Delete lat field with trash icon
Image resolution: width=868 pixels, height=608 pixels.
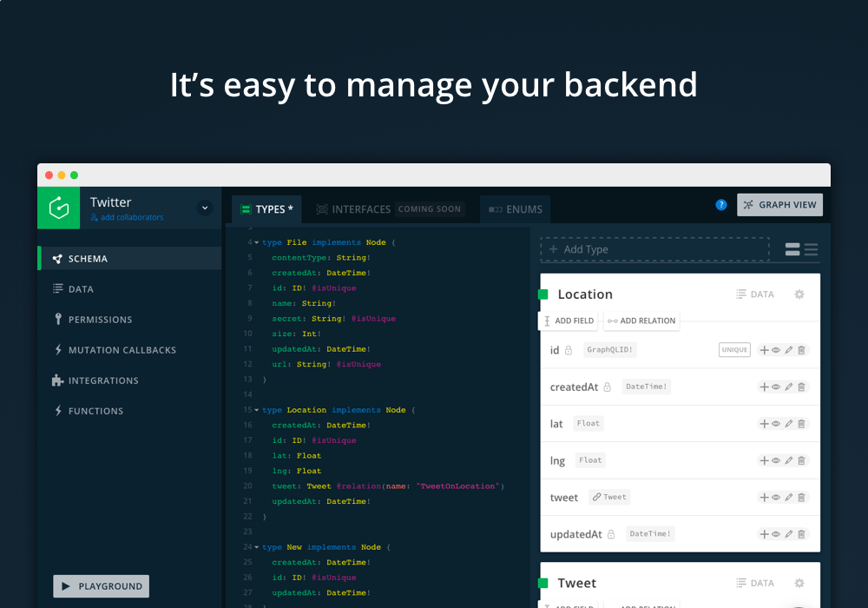pyautogui.click(x=801, y=424)
